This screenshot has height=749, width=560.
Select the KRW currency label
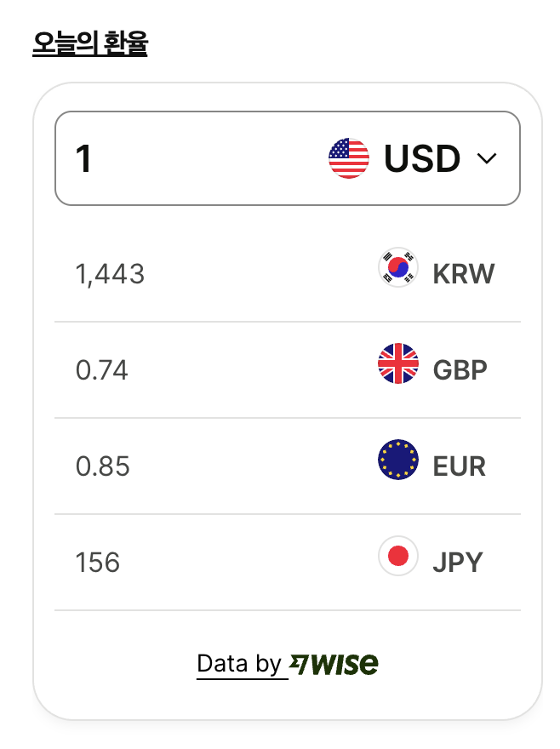click(464, 274)
